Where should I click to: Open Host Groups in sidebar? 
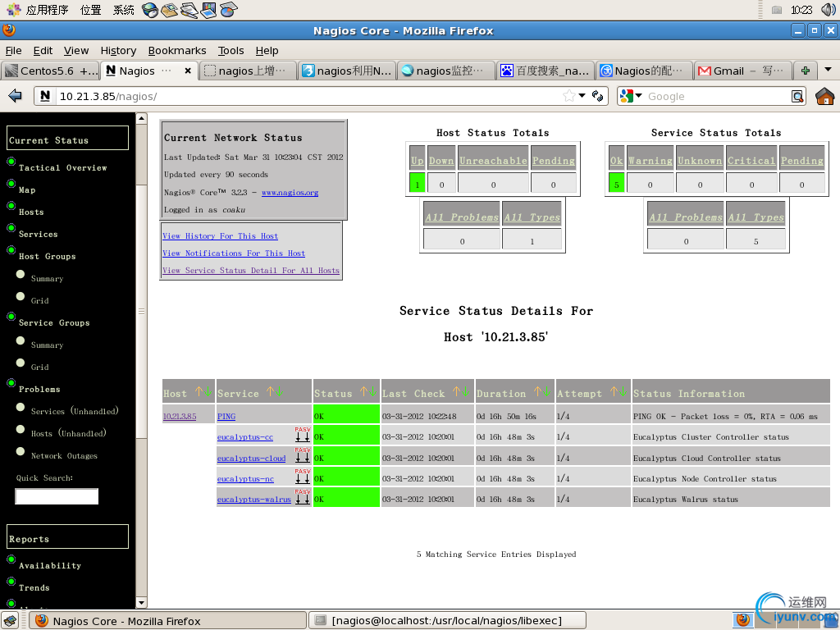[47, 257]
